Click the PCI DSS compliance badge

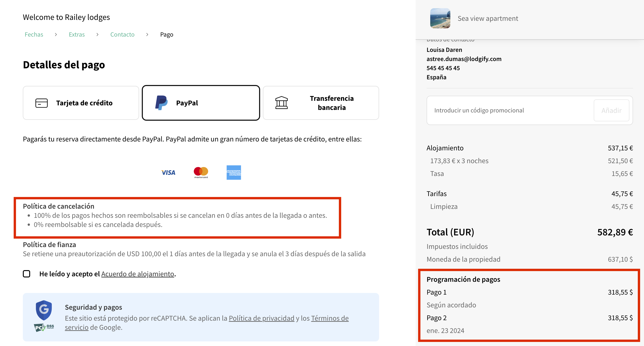(x=44, y=327)
